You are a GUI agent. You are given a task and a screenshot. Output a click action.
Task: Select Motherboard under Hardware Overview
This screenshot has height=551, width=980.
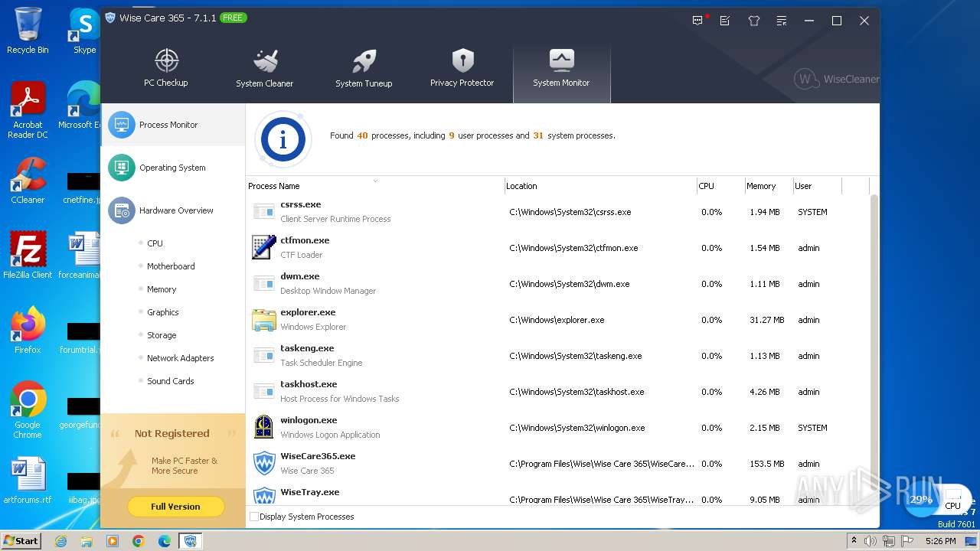(171, 266)
